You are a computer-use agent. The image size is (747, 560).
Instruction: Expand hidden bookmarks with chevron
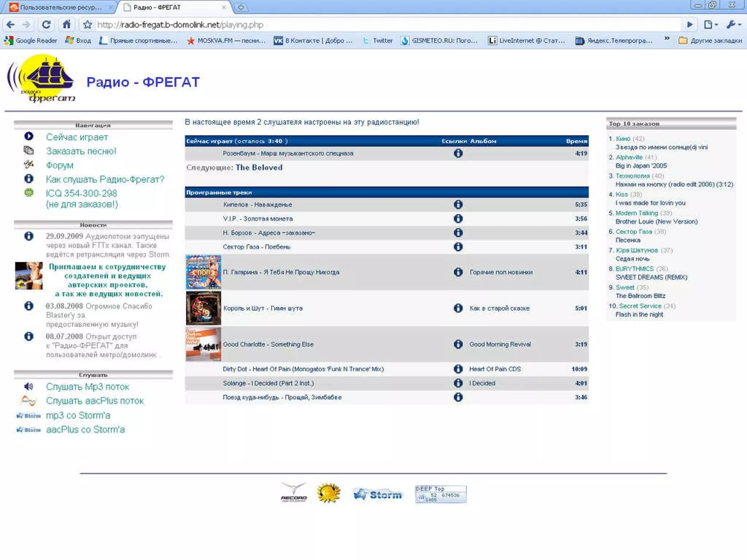pyautogui.click(x=667, y=38)
